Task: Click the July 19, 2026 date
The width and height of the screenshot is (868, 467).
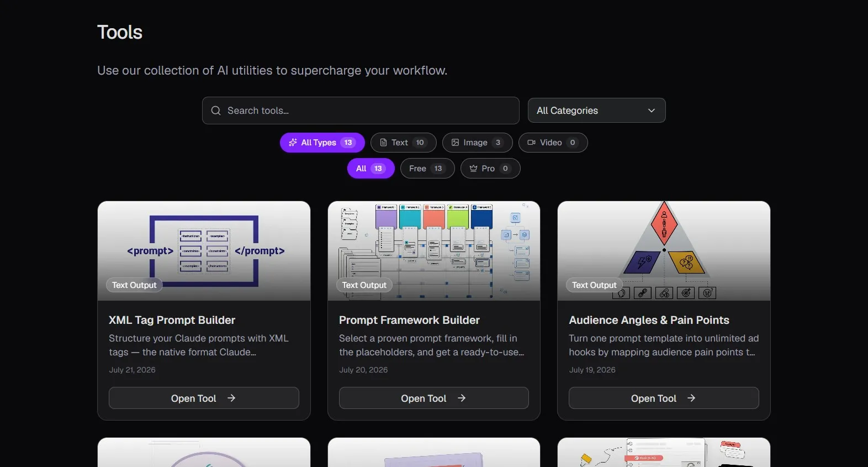Action: pos(592,370)
